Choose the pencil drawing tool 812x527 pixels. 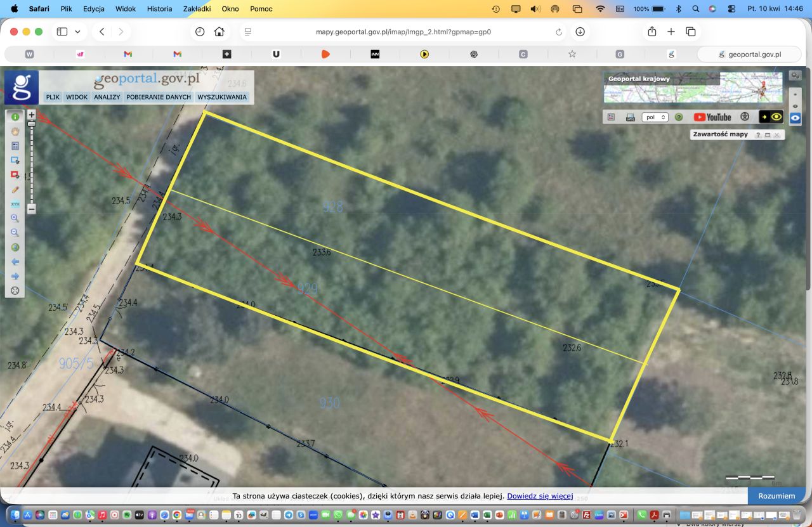(15, 190)
